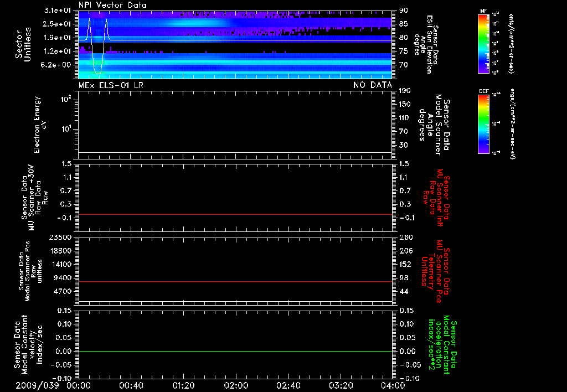The width and height of the screenshot is (567, 392).
Task: Click the '02:00' time axis label
Action: [236, 385]
